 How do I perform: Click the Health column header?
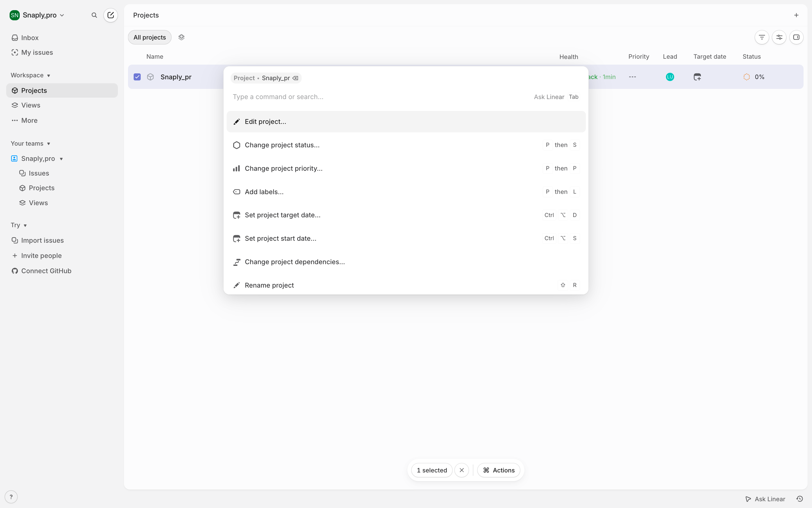coord(569,57)
